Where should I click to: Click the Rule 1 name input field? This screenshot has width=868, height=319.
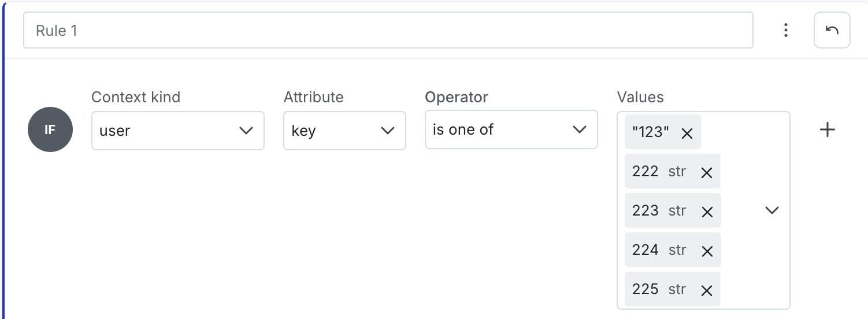coord(388,30)
